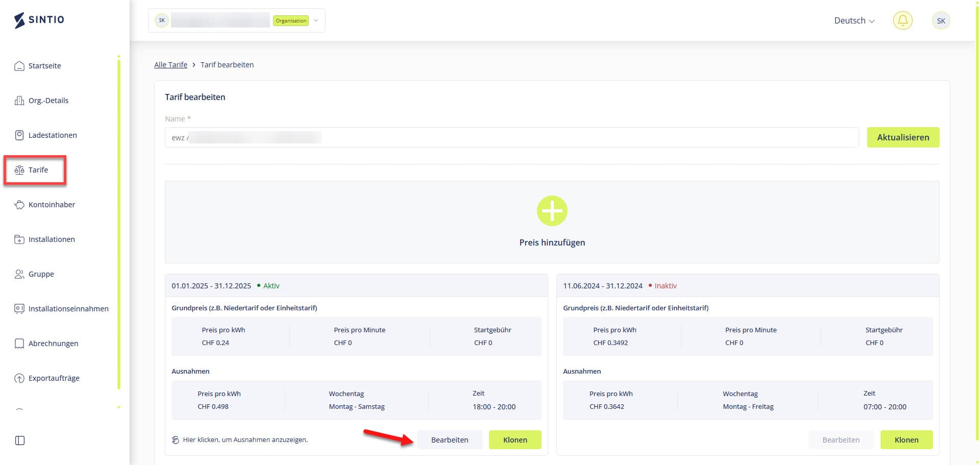Click the Startseite home icon
Screen dimensions: 980x465
(19, 66)
